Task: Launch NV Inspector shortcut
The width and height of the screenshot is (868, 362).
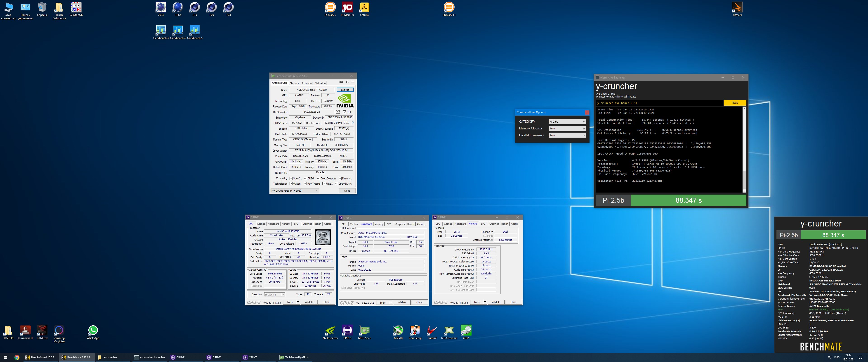Action: pos(330,332)
